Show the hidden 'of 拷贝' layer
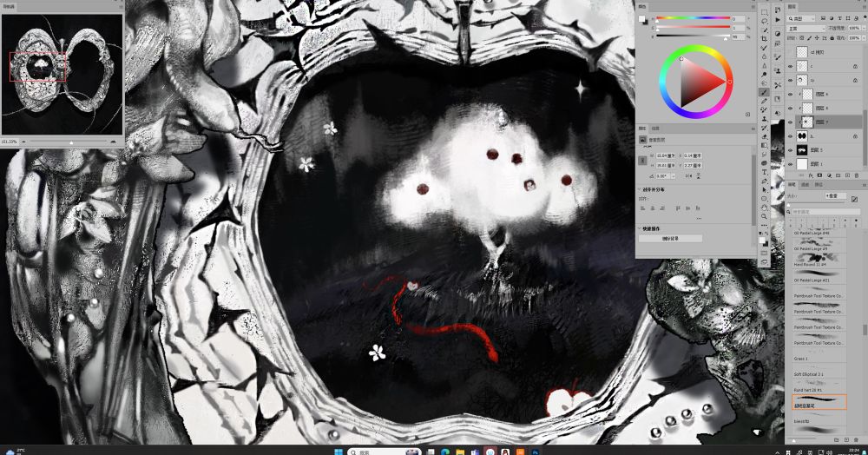Image resolution: width=868 pixels, height=455 pixels. [x=791, y=52]
